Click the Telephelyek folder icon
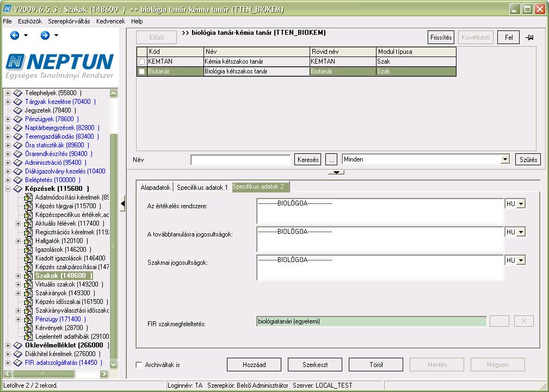This screenshot has width=549, height=392. click(x=18, y=93)
